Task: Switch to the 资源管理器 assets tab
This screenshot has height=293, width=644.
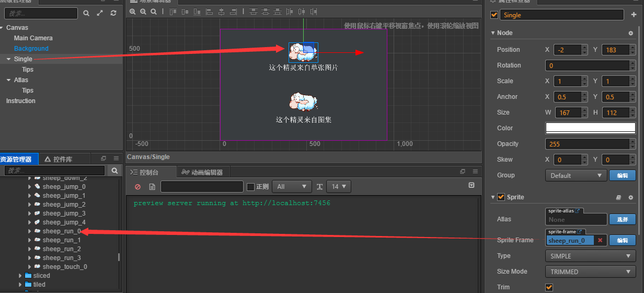Action: pos(19,159)
